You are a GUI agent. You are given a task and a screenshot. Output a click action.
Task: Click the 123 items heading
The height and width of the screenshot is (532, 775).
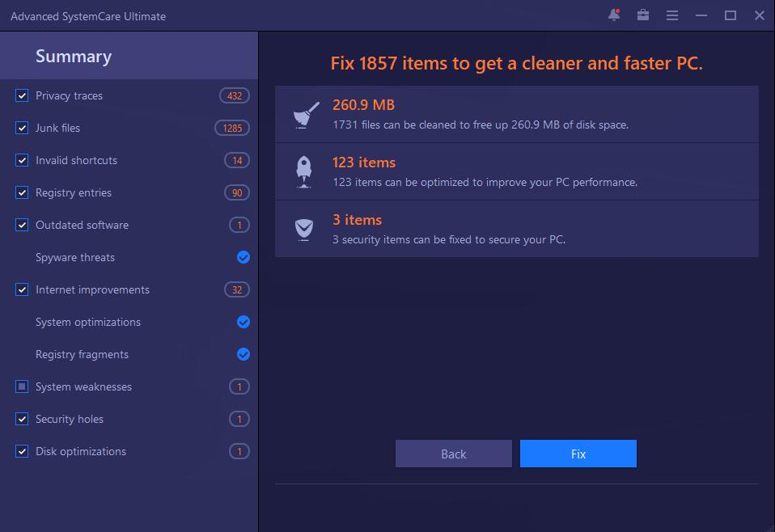coord(364,163)
